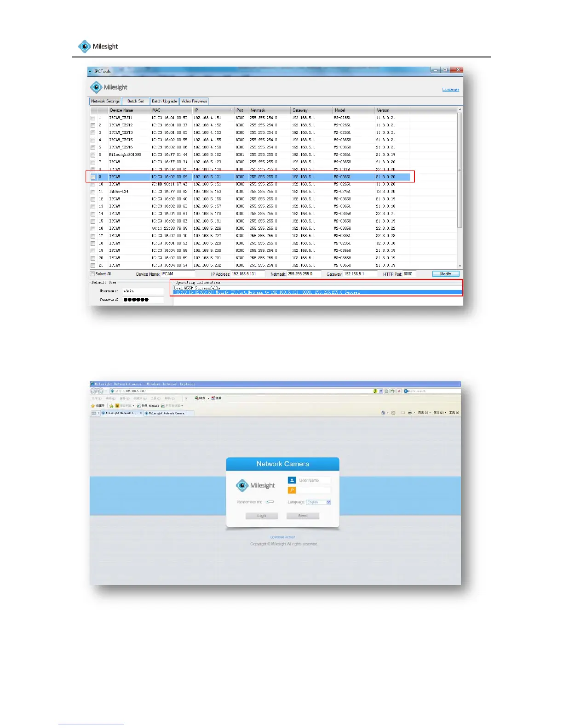Image resolution: width=563 pixels, height=728 pixels.
Task: Click the Login button
Action: [262, 516]
